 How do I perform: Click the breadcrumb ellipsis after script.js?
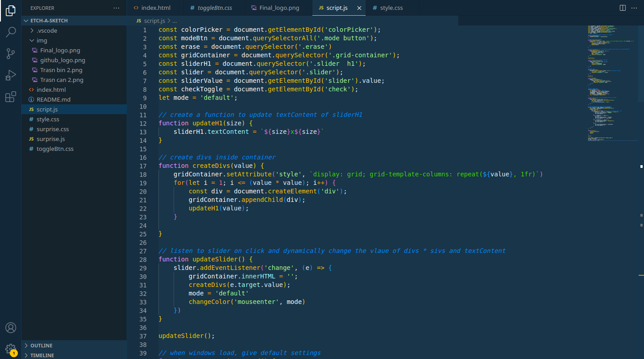[x=175, y=21]
